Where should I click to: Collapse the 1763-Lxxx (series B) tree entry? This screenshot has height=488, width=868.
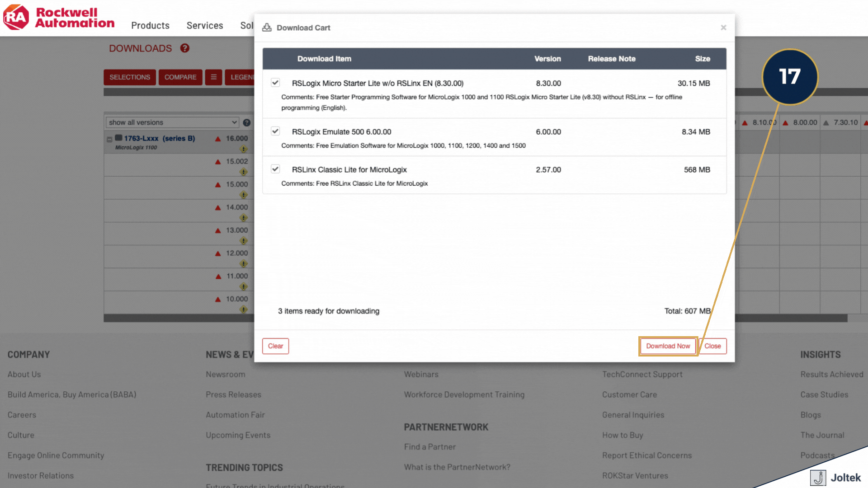(x=109, y=138)
